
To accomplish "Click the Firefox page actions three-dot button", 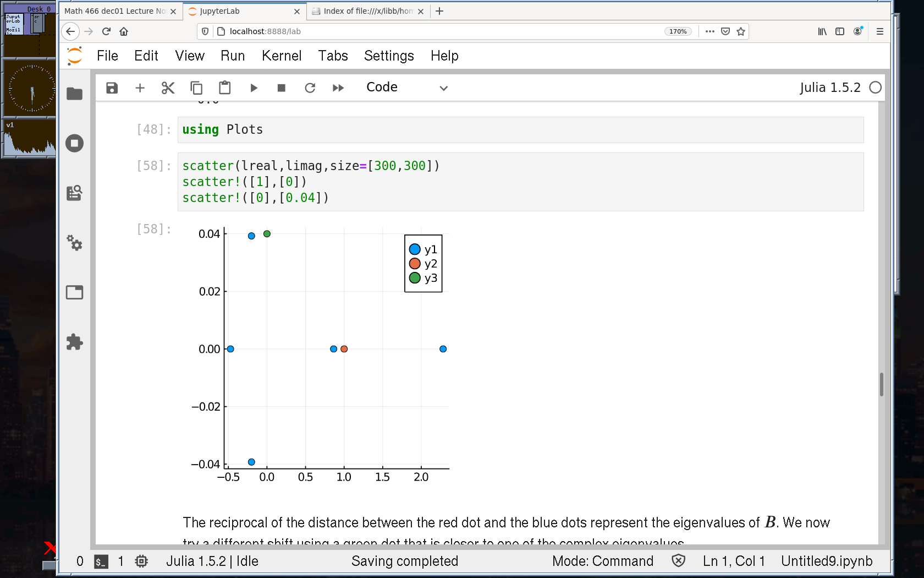I will [710, 31].
